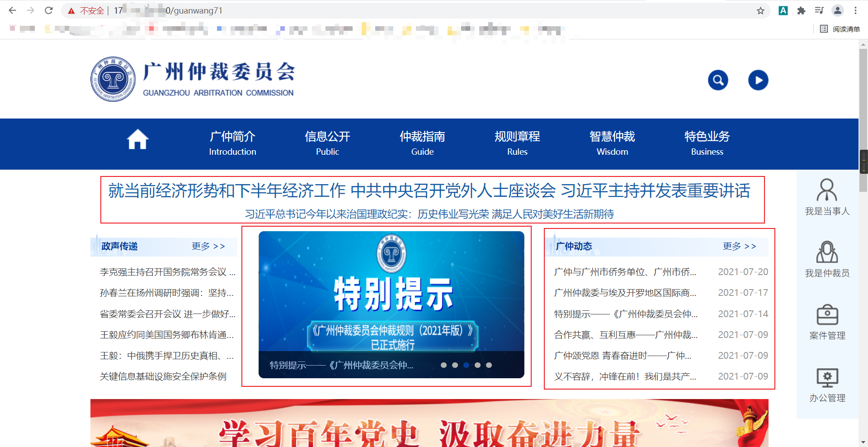Open the Chrome three-dot menu
The image size is (868, 447).
click(x=855, y=10)
